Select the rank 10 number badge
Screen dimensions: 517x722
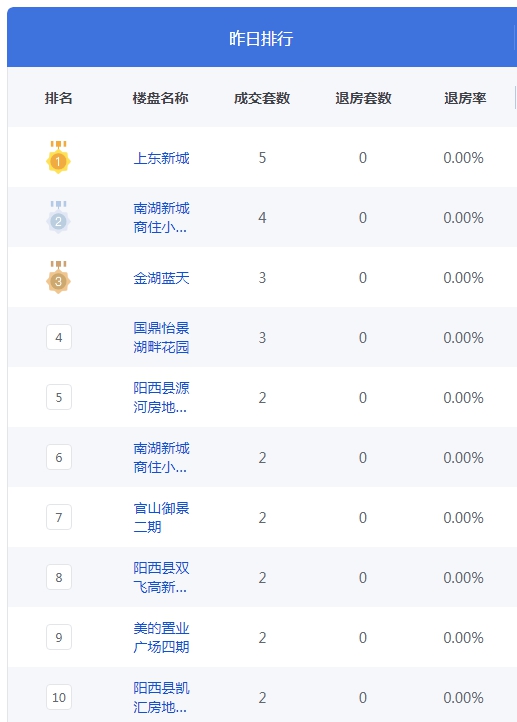[x=59, y=697]
